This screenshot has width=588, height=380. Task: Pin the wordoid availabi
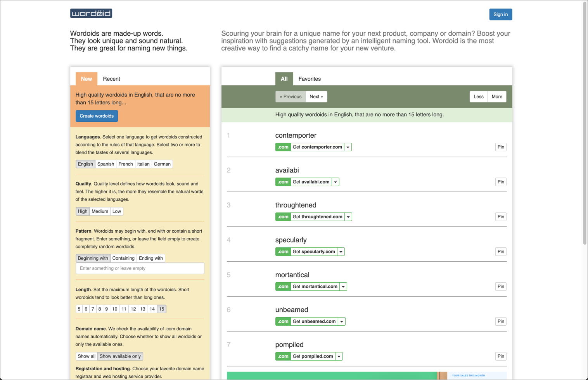tap(501, 182)
